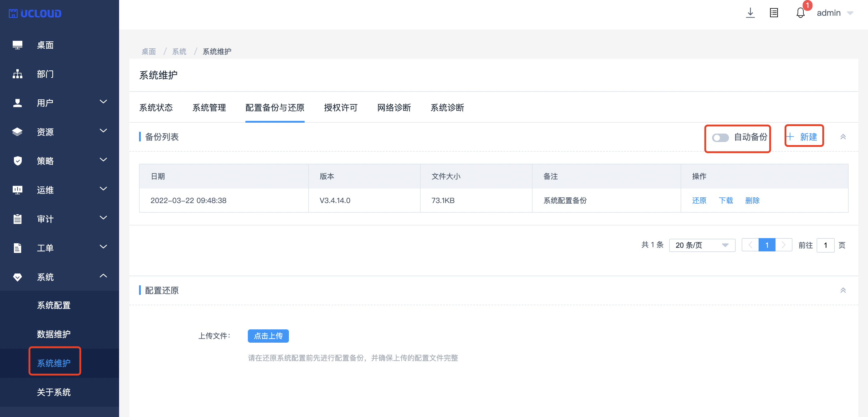Click 删除 for the backup row
The image size is (868, 417).
pos(752,200)
